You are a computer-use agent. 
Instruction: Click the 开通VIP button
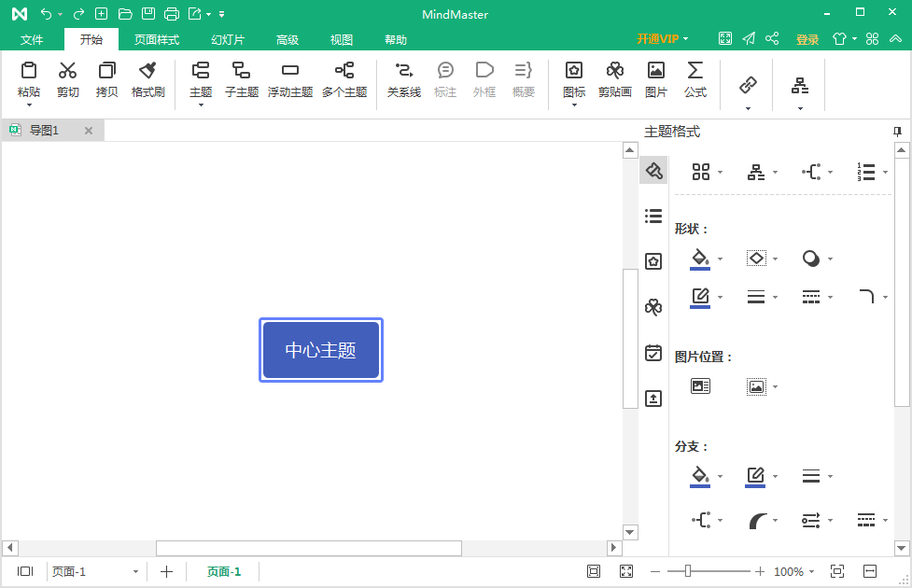pos(662,39)
